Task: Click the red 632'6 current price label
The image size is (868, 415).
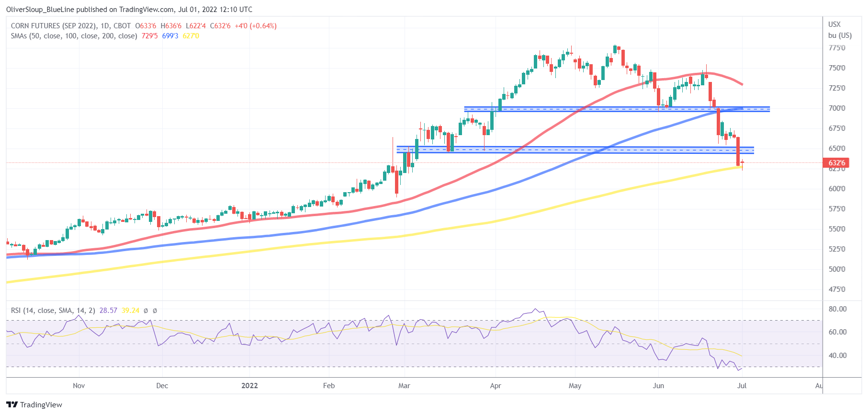Action: pos(836,163)
